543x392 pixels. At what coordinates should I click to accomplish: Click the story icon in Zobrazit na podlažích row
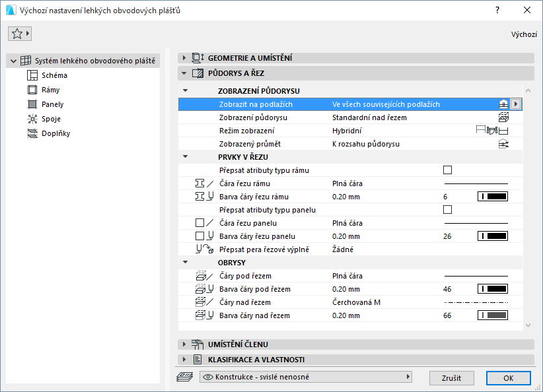(x=503, y=104)
